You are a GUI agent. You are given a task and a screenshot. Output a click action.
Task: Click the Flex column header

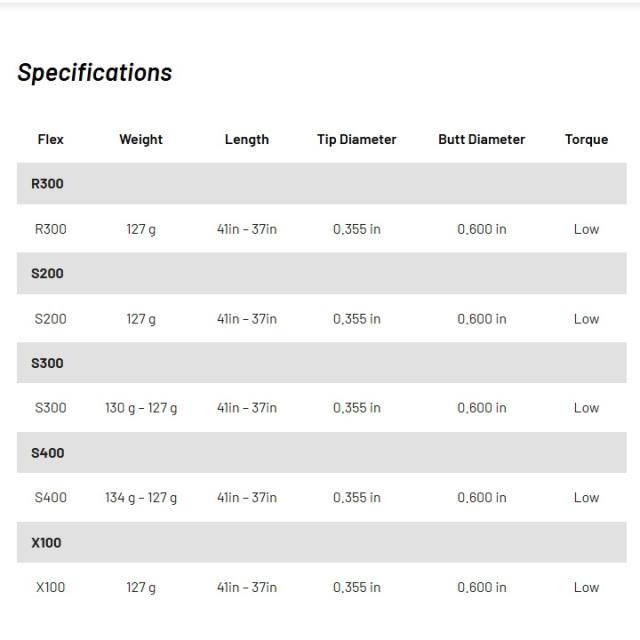click(50, 139)
